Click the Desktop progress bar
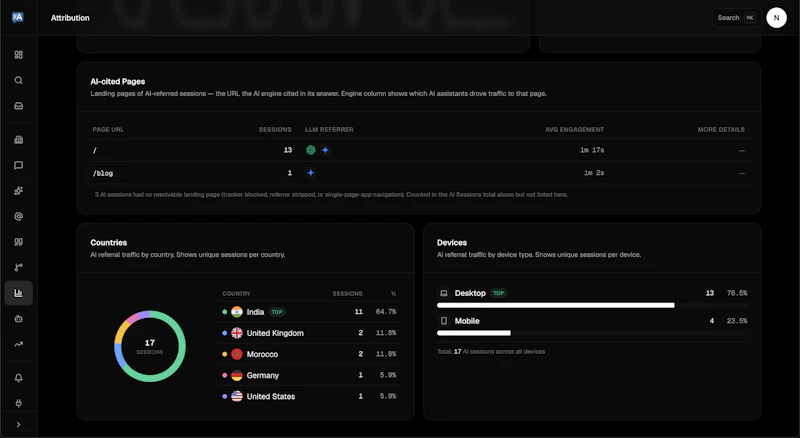The image size is (800, 438). tap(592, 305)
